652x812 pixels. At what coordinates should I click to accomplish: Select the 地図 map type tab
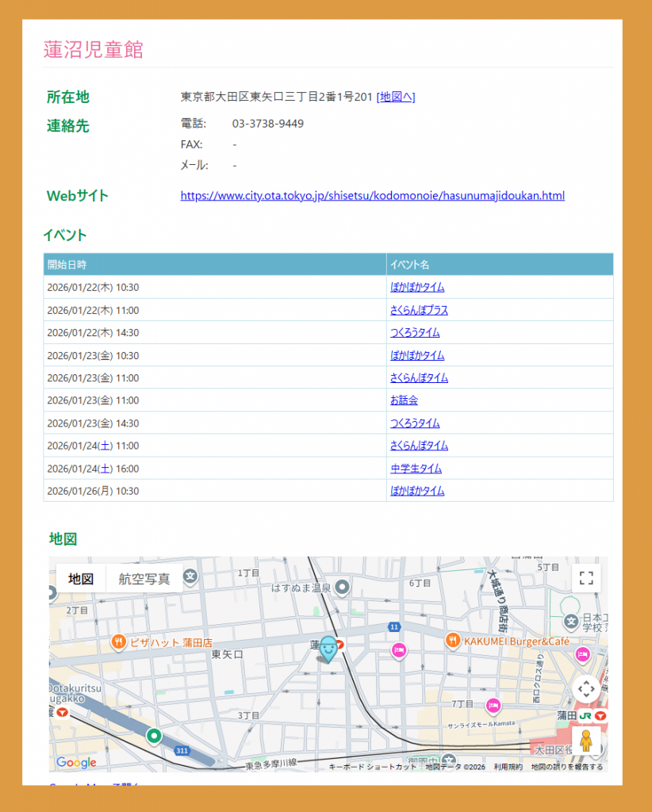[81, 579]
